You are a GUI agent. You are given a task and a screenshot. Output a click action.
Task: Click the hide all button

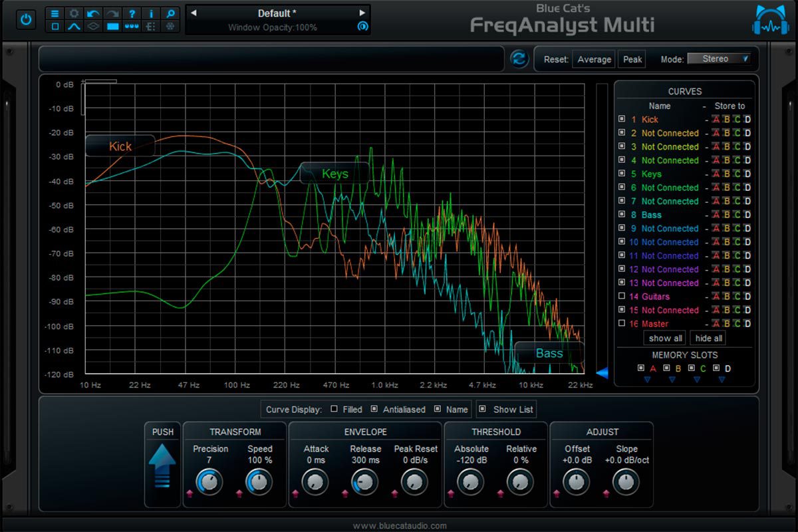(x=709, y=338)
